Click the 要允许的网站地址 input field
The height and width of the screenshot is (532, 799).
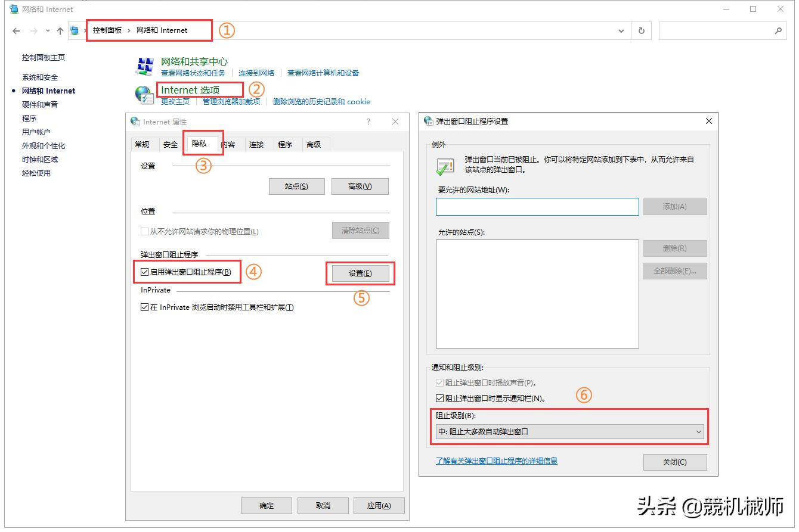[537, 206]
